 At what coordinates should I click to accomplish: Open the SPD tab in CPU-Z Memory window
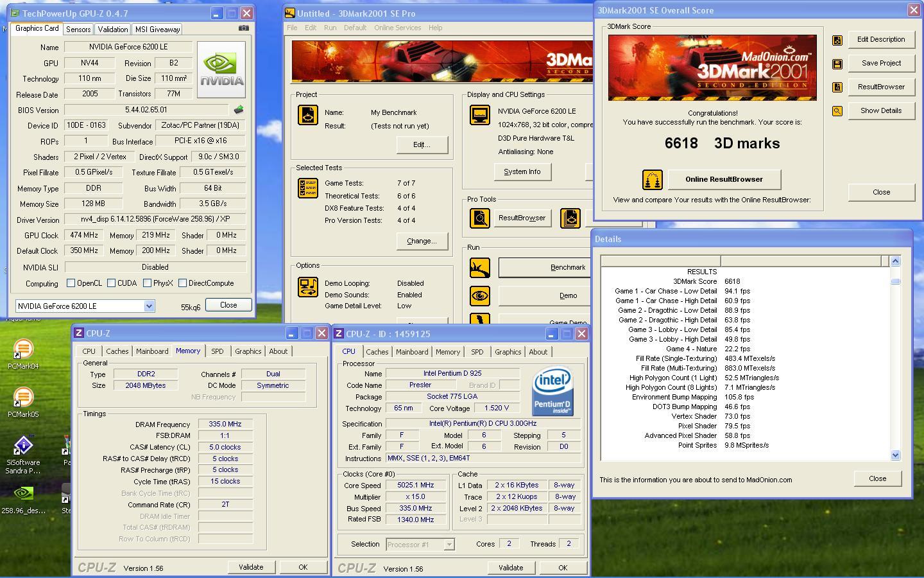point(218,351)
